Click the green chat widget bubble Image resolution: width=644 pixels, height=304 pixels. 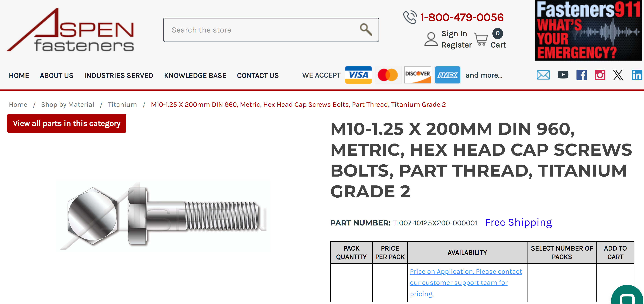point(628,295)
